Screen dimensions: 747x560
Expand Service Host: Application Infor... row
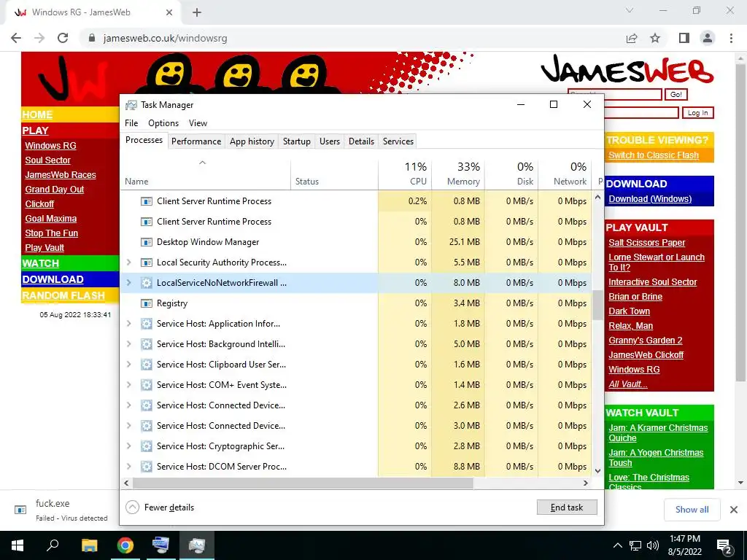point(128,324)
